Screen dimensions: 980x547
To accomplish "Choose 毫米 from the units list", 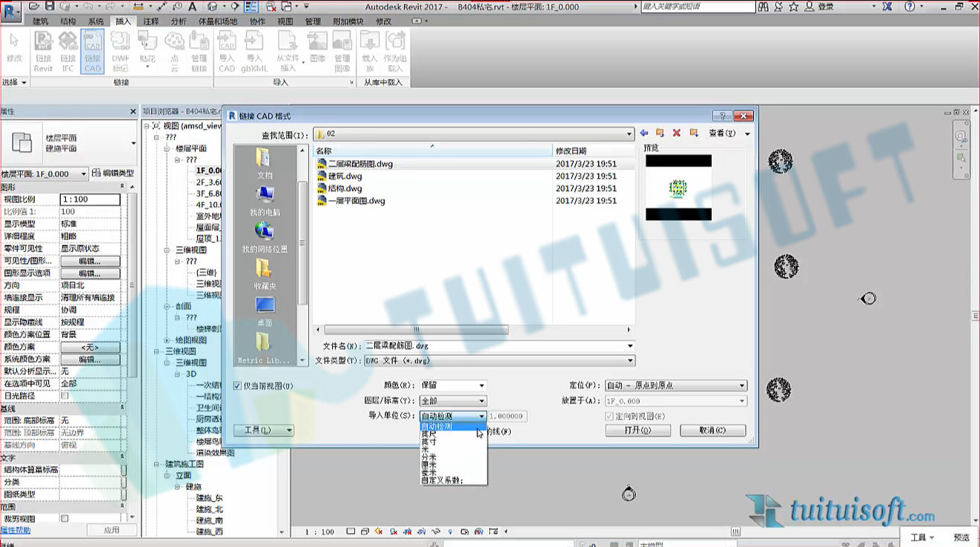I will [x=428, y=473].
